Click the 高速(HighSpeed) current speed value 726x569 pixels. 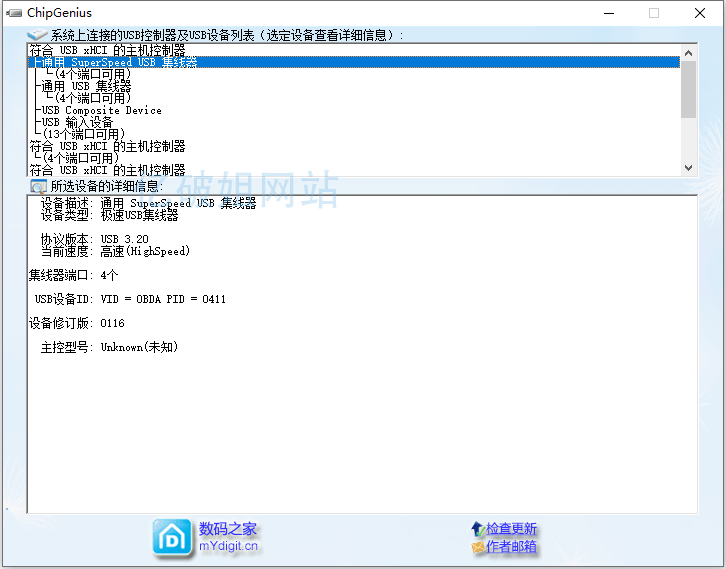pos(145,251)
